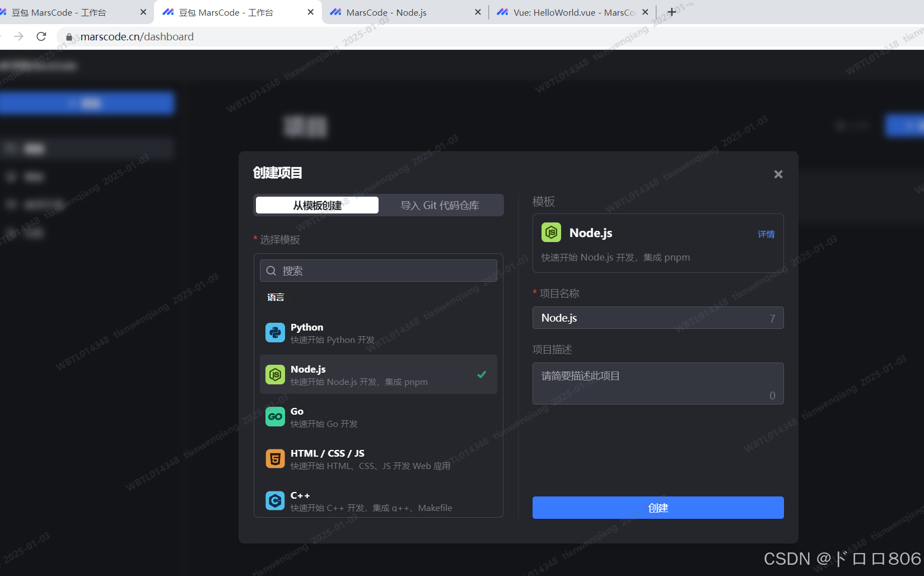Close the first 豆包 MarsCode tab
Viewport: 924px width, 576px height.
pyautogui.click(x=143, y=12)
